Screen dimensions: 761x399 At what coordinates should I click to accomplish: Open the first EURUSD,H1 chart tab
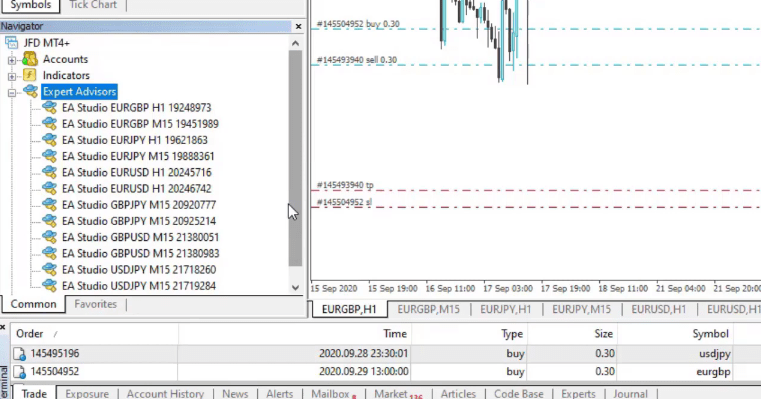659,309
